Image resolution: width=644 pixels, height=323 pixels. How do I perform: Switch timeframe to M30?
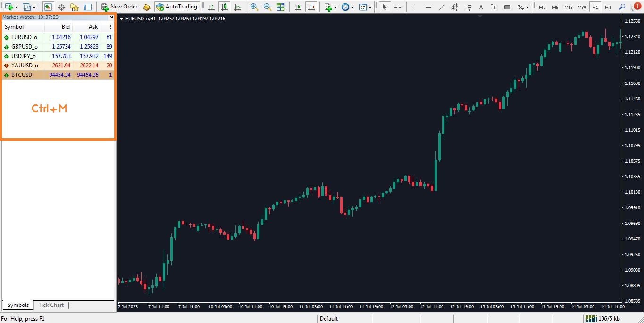pyautogui.click(x=582, y=7)
